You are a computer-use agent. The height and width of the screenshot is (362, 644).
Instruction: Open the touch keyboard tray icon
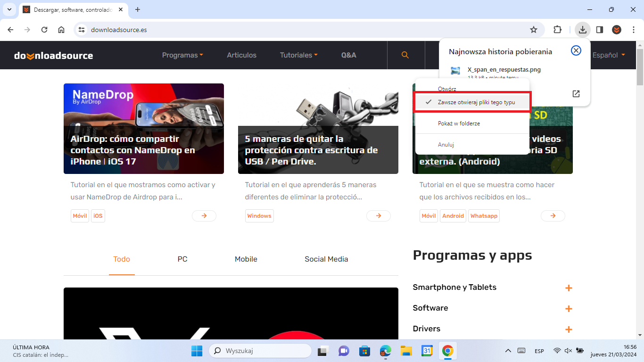coord(521,351)
